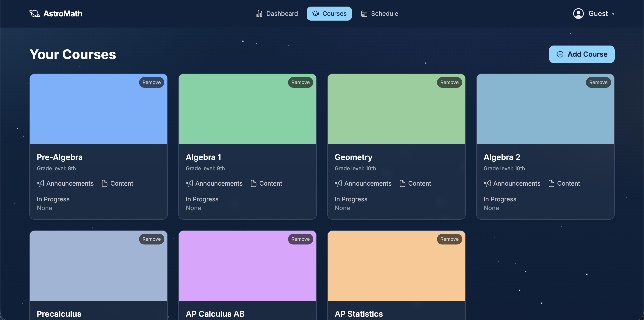
Task: Click the document icon on Algebra 1 card
Action: tap(253, 183)
